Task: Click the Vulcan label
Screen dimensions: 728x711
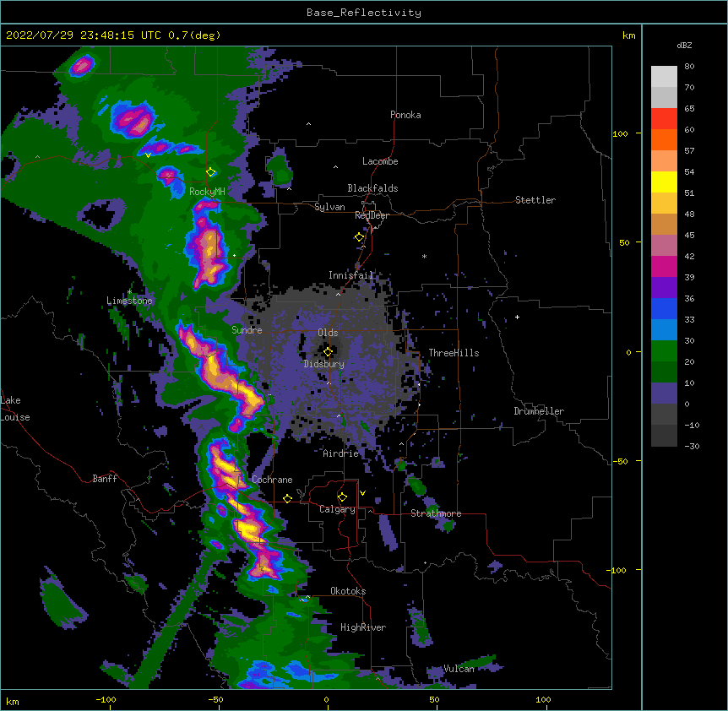Action: [459, 669]
